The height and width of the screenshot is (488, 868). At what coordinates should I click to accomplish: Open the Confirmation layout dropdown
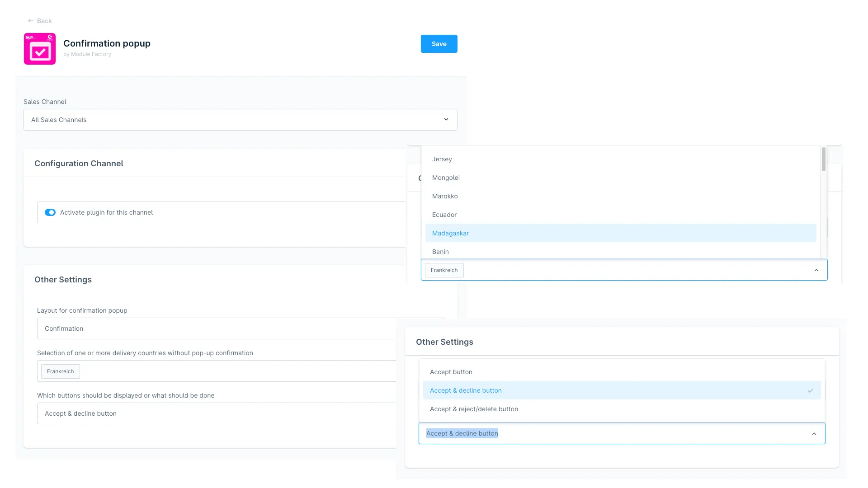[x=217, y=328]
